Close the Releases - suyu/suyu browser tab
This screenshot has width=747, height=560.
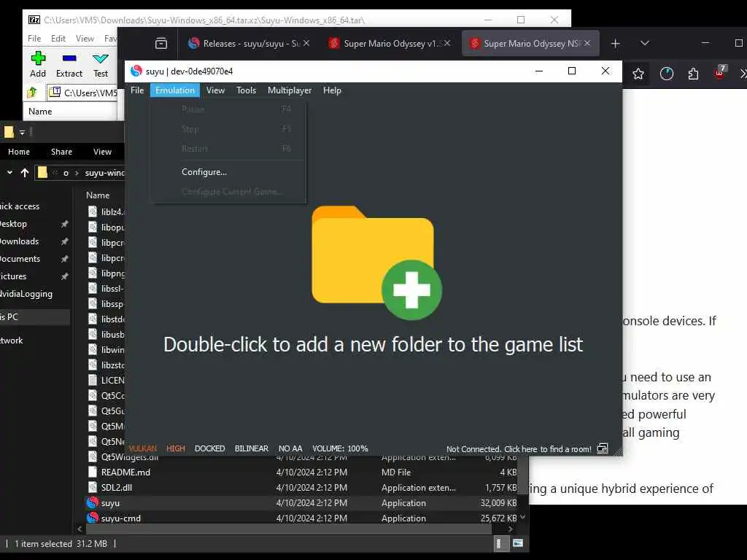coord(306,43)
